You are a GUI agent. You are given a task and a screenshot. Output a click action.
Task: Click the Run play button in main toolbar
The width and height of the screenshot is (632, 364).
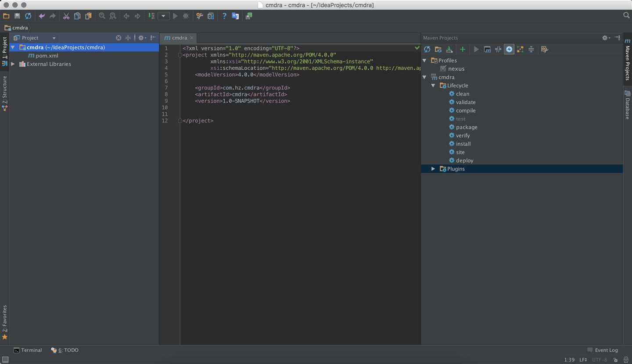(x=175, y=16)
